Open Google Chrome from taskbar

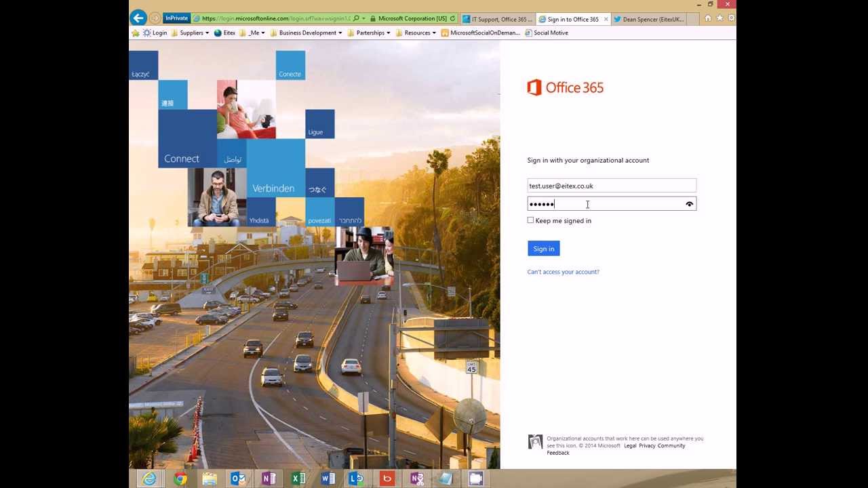click(x=180, y=479)
